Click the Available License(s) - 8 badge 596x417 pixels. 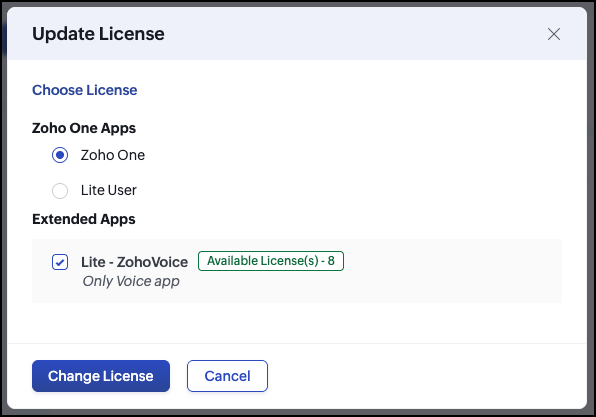[x=271, y=261]
